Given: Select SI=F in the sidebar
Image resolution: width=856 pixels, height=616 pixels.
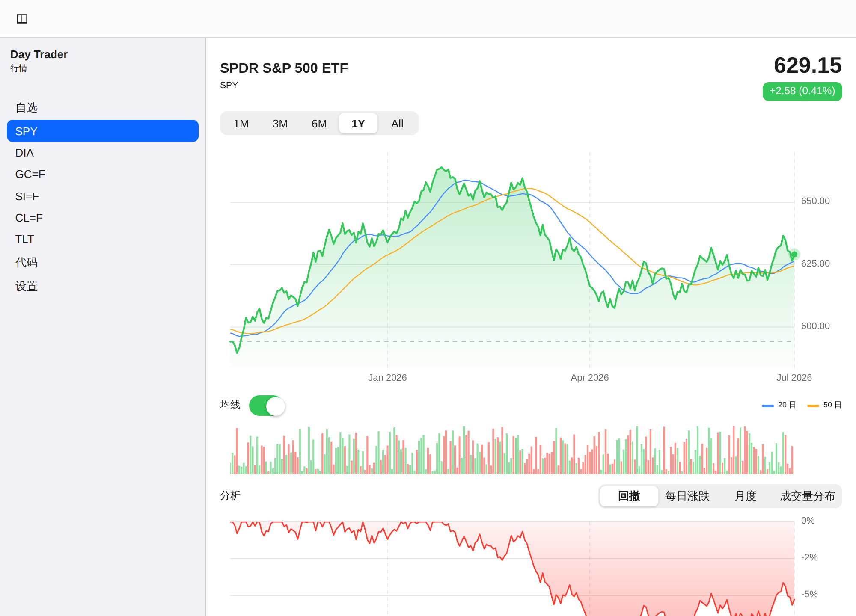Looking at the screenshot, I should [x=103, y=196].
